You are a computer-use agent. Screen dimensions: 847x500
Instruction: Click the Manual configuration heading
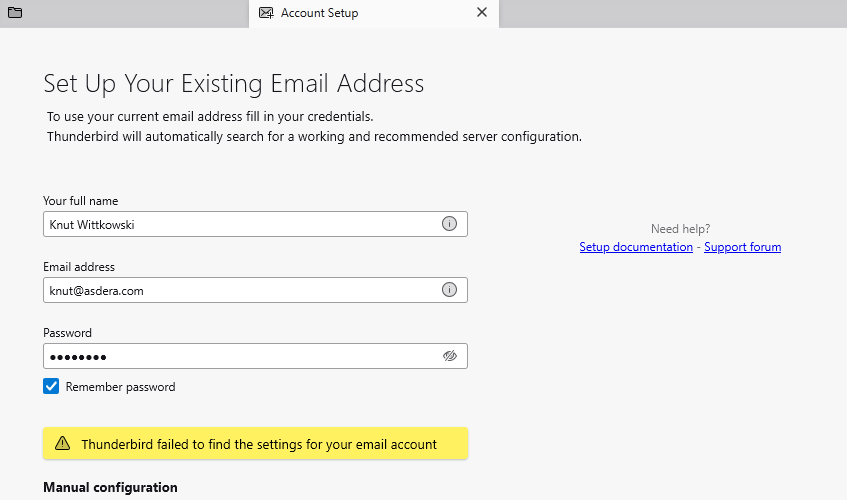(110, 487)
